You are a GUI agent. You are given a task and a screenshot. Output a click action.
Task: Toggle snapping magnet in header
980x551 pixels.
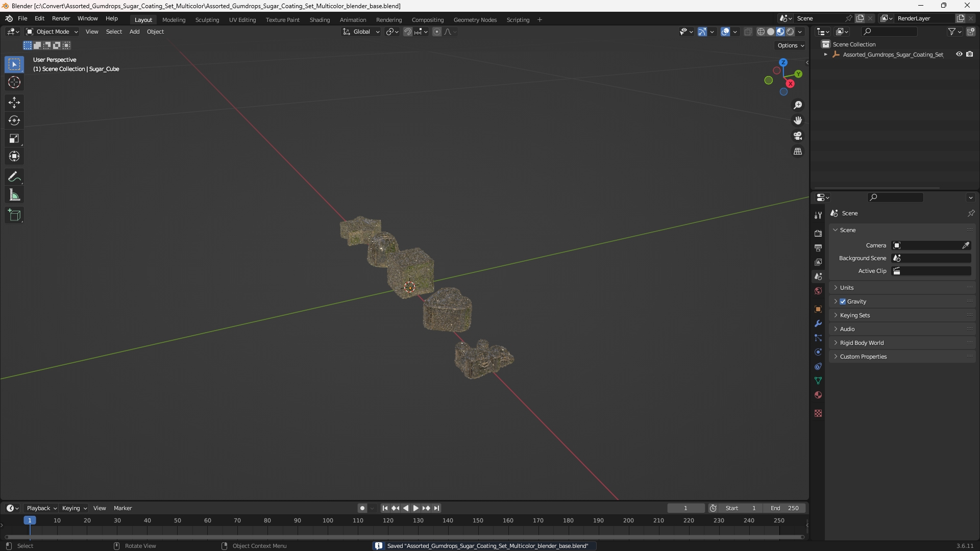[408, 32]
